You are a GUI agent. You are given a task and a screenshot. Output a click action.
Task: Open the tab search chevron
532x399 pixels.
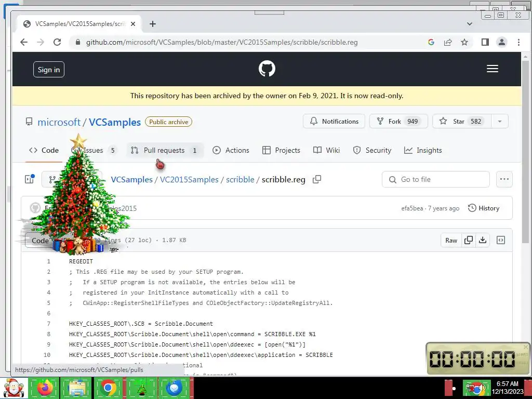pos(470,24)
